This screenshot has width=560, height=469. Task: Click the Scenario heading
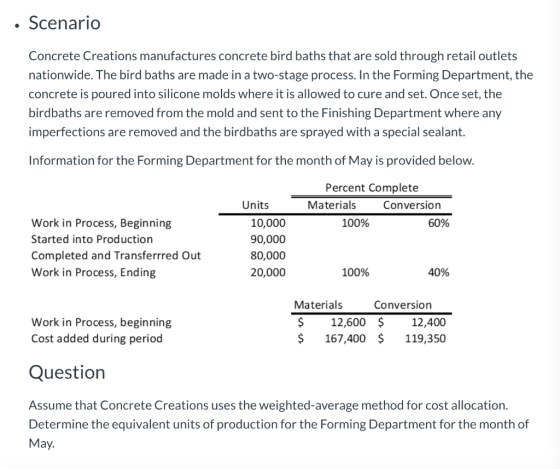tap(65, 23)
